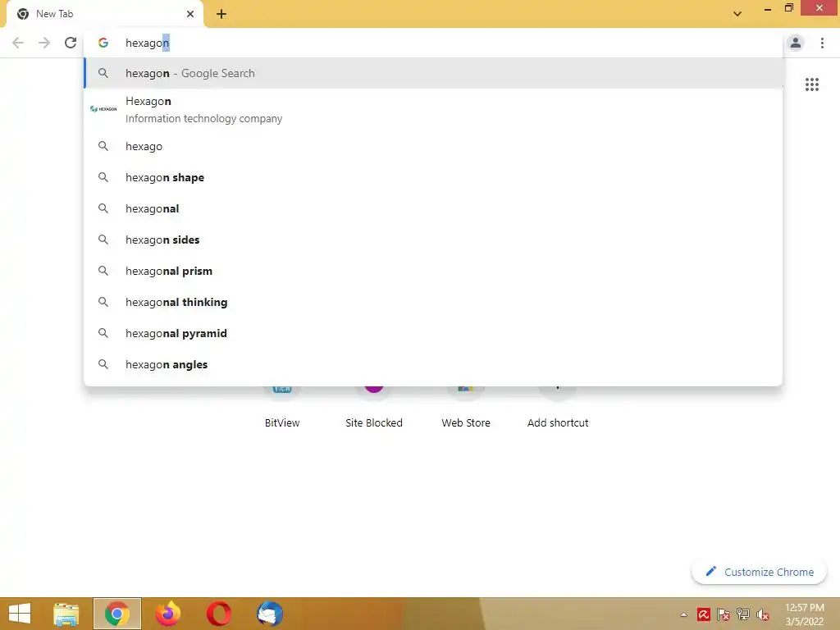Open the Google apps grid

[811, 84]
